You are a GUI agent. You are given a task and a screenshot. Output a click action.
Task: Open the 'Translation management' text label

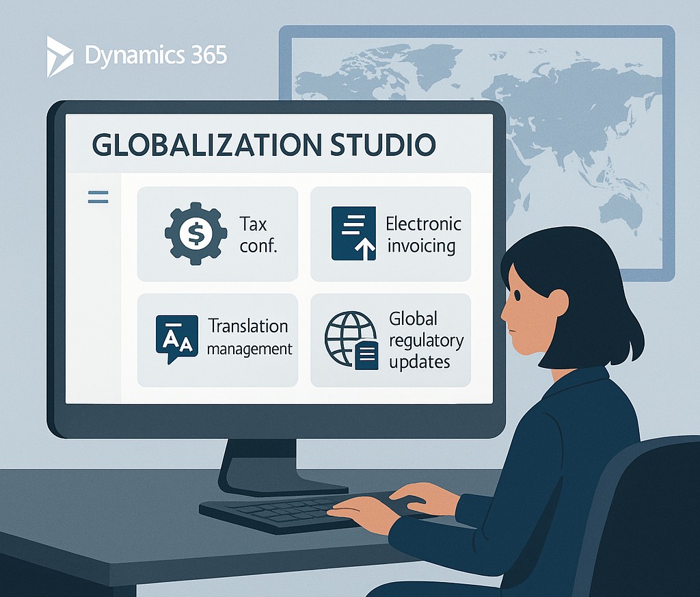tap(249, 337)
